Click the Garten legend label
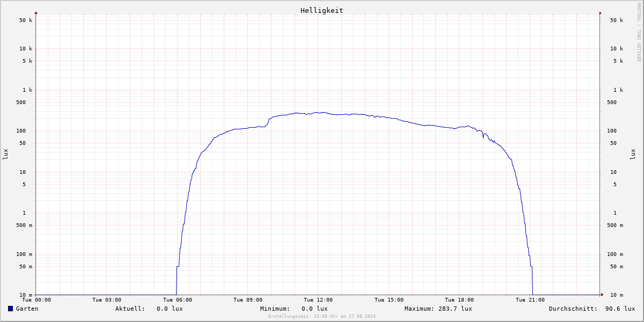The image size is (644, 322). click(x=27, y=309)
